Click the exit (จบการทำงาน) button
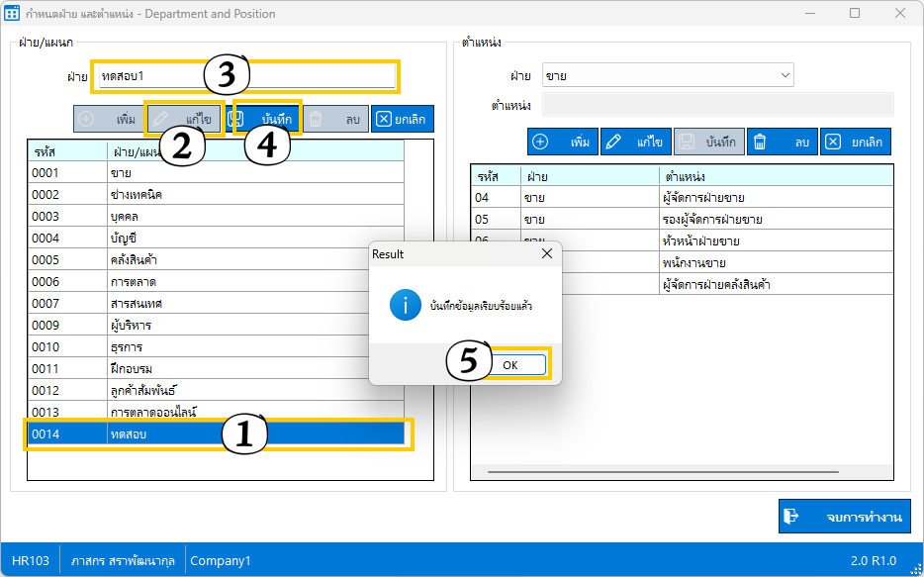 coord(844,517)
